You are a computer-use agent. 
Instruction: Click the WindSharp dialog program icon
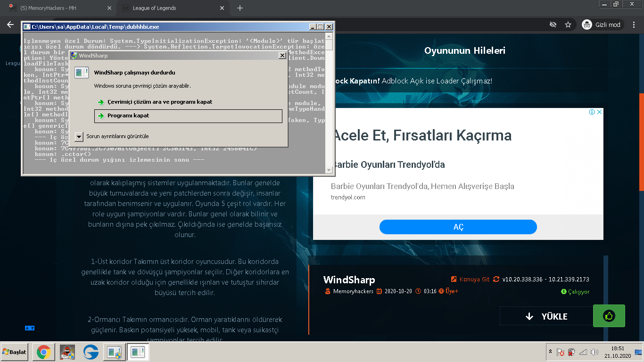pos(82,73)
